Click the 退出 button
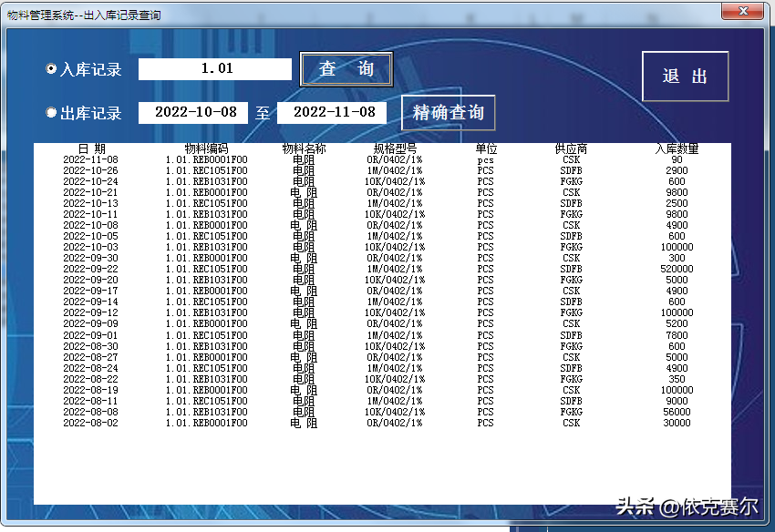 (x=685, y=77)
